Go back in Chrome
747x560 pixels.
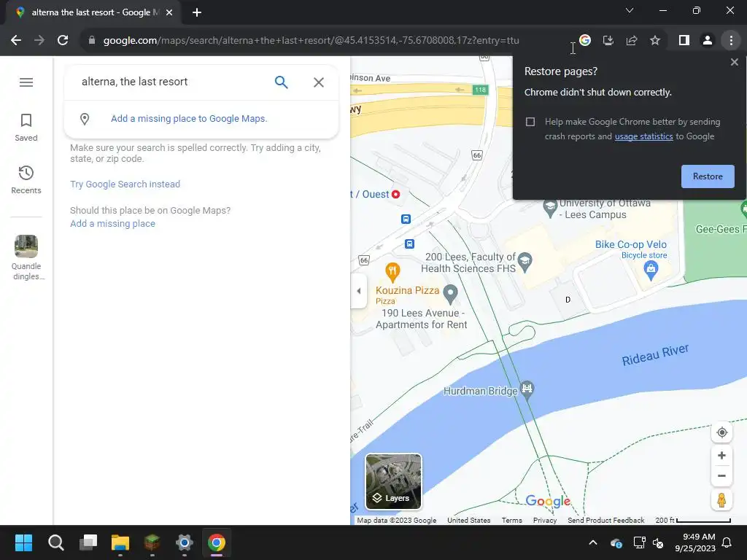(x=16, y=41)
